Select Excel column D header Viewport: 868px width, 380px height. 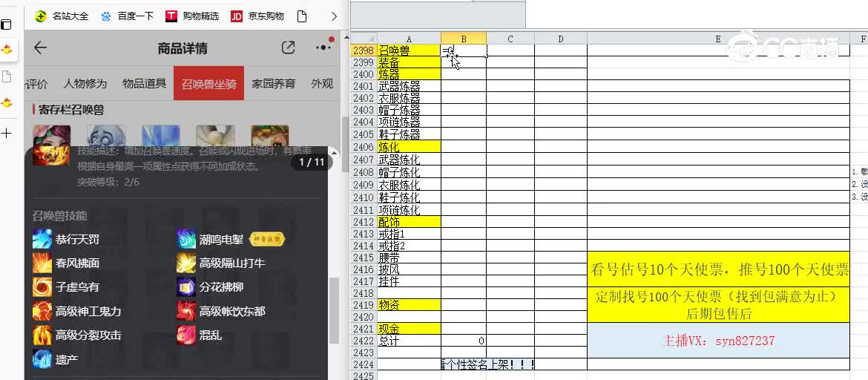[560, 39]
